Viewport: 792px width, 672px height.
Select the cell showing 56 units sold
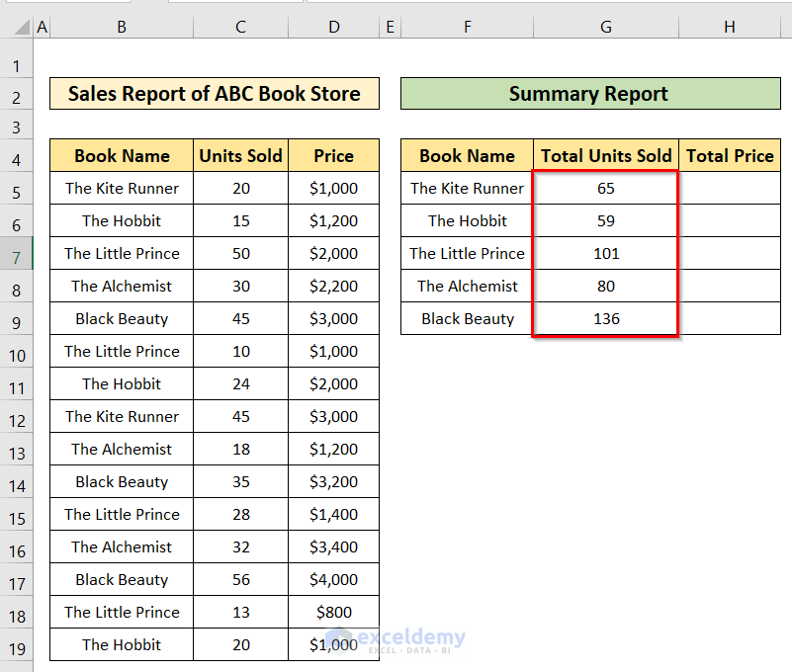click(240, 579)
